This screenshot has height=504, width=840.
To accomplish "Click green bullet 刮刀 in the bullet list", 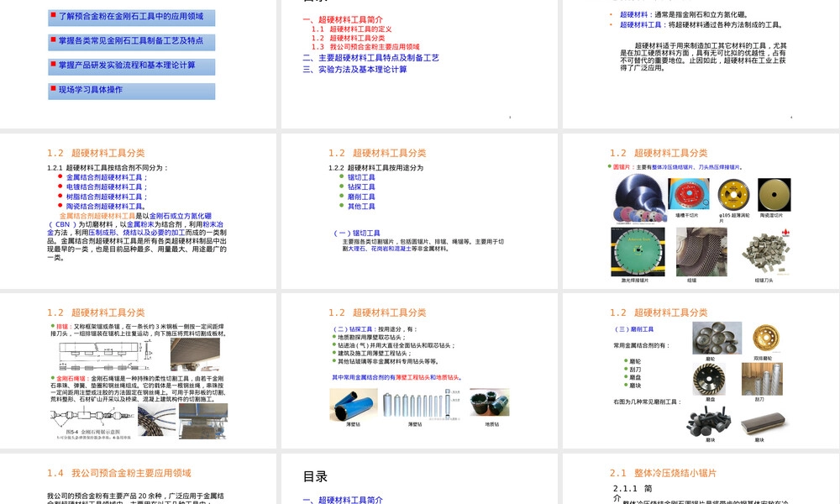I will (x=635, y=370).
